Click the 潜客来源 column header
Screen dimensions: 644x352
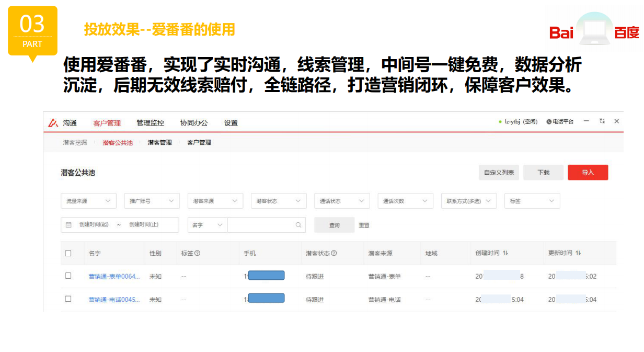coord(380,253)
